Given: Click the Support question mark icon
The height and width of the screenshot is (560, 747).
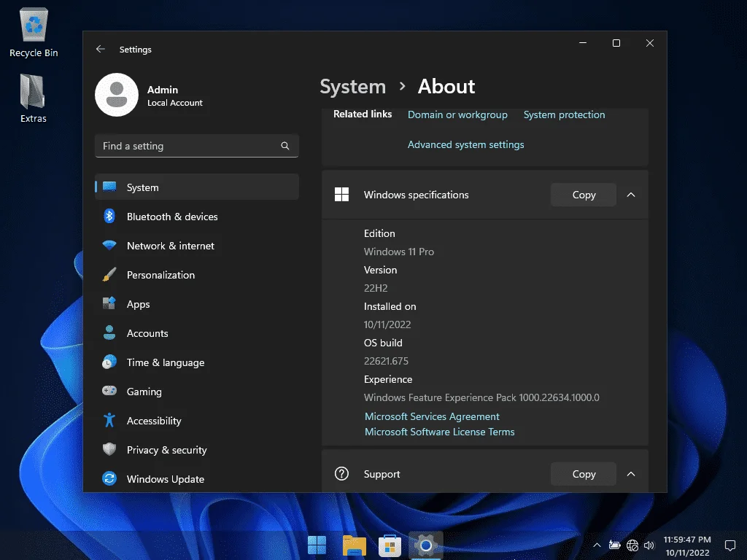Looking at the screenshot, I should 341,474.
